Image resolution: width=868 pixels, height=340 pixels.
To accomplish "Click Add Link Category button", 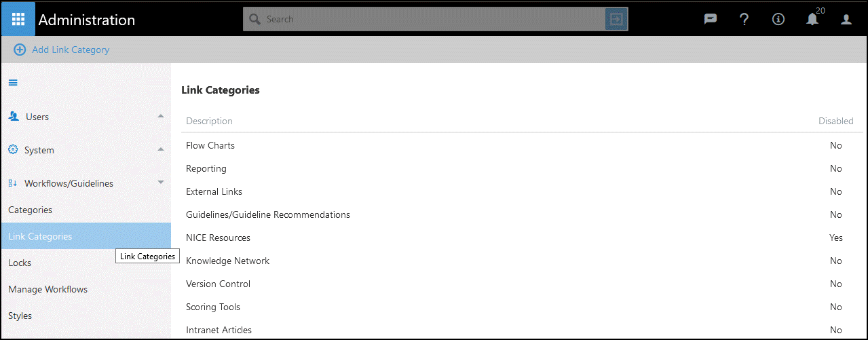I will click(62, 50).
